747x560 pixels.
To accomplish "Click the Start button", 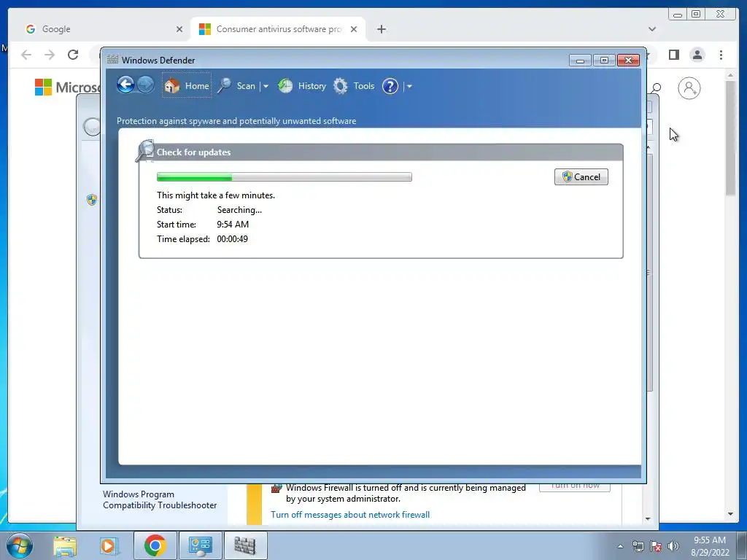I will (x=20, y=545).
